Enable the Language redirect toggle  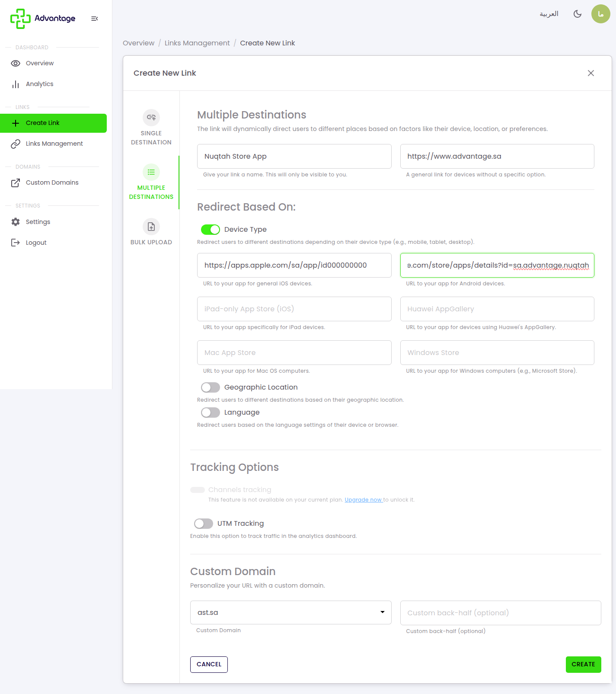coord(211,413)
